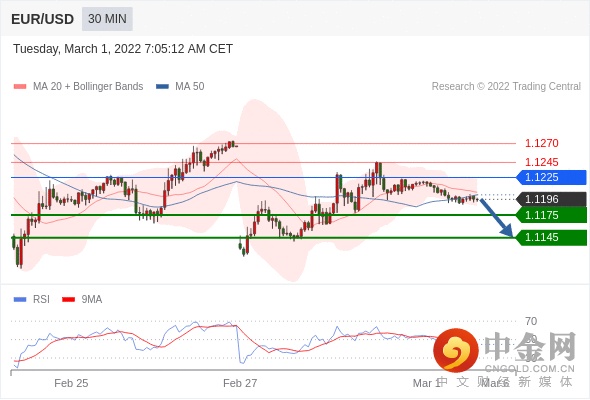This screenshot has width=590, height=400.
Task: Click the RSI legend swatch
Action: [x=20, y=300]
